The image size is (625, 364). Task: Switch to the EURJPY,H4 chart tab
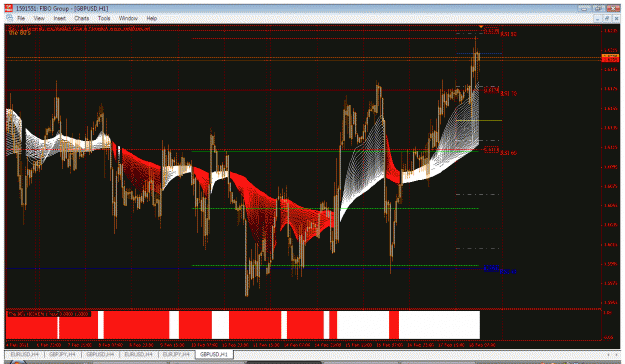(x=176, y=354)
